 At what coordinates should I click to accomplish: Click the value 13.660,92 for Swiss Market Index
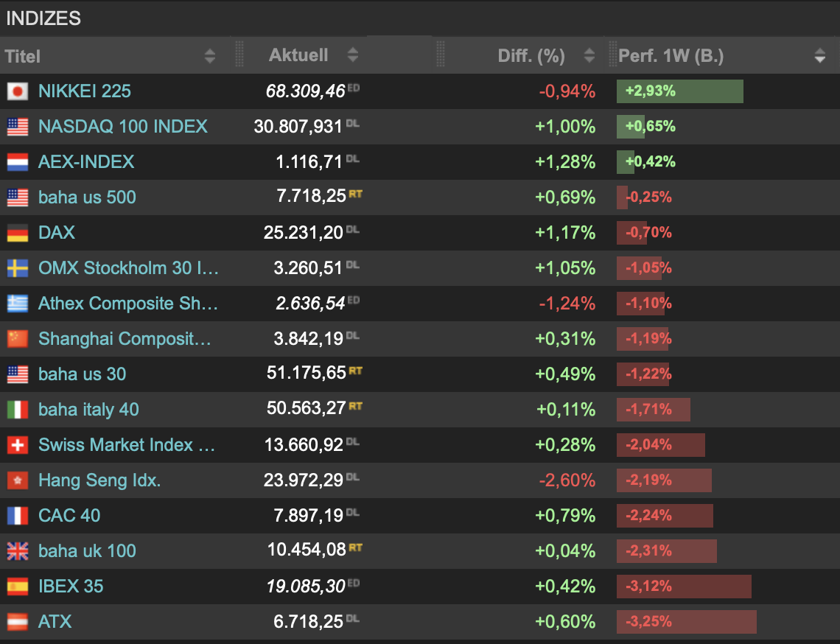click(304, 445)
